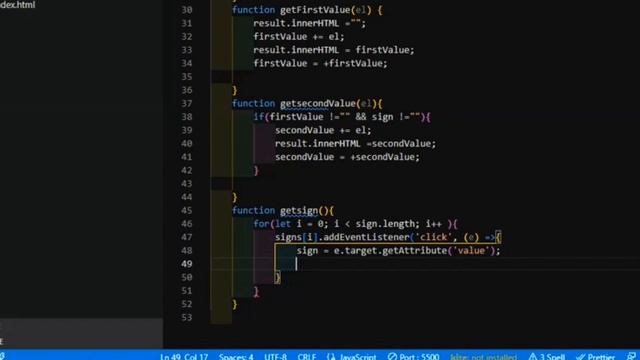Click the 'kite: not installed' status item
The image size is (640, 360).
click(x=483, y=357)
